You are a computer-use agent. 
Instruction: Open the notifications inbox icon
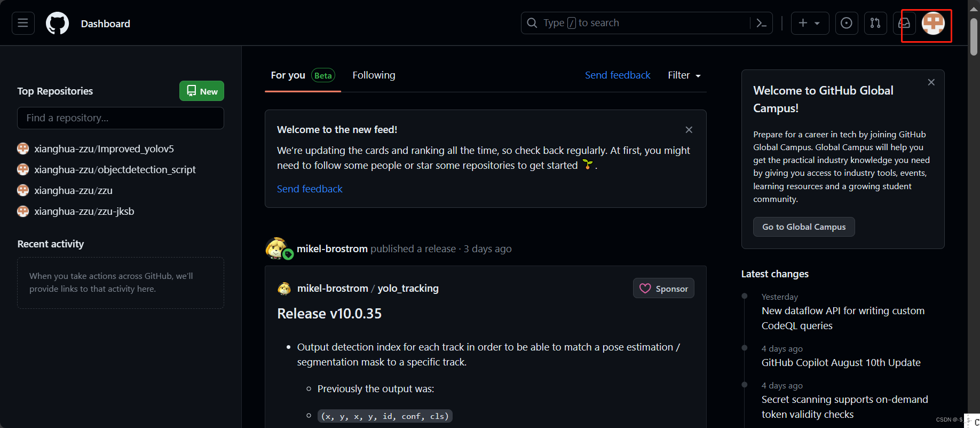pos(904,23)
